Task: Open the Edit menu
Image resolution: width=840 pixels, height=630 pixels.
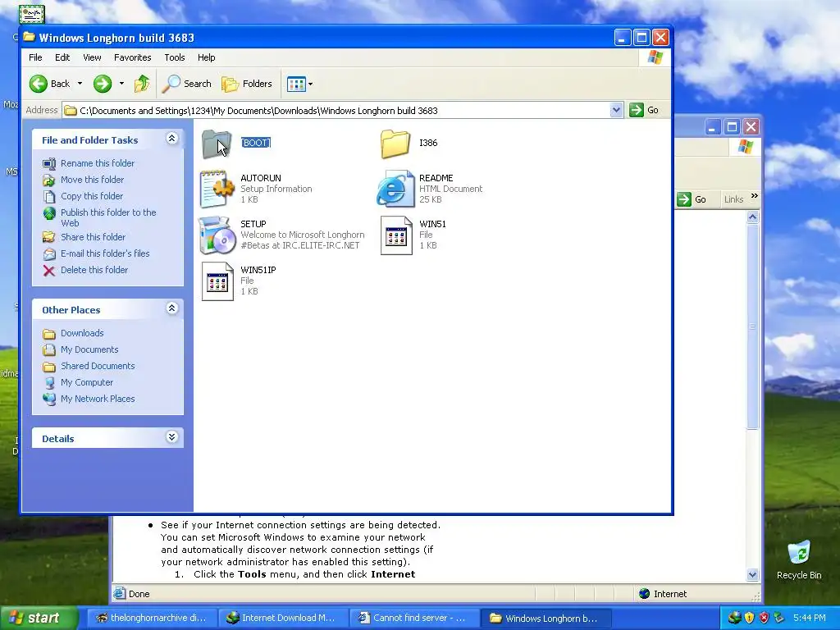Action: (62, 57)
